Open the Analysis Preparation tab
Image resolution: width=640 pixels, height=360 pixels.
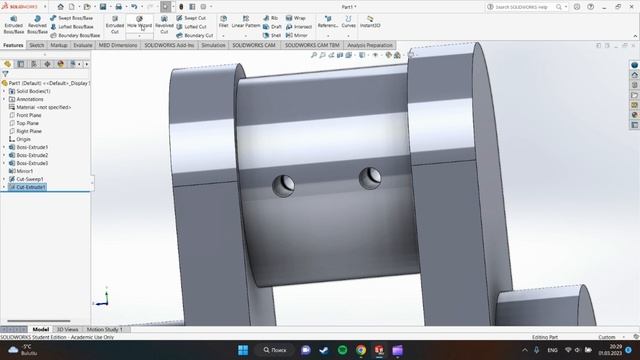coord(370,45)
